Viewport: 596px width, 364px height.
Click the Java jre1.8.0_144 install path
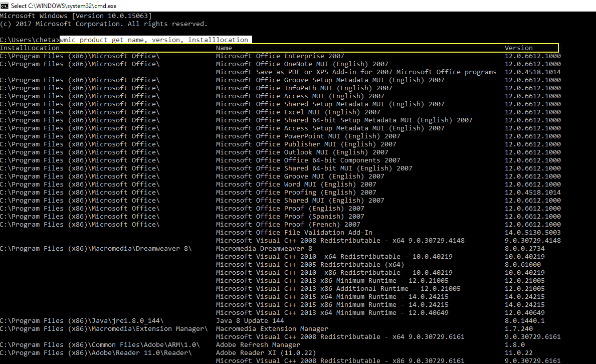pyautogui.click(x=82, y=320)
